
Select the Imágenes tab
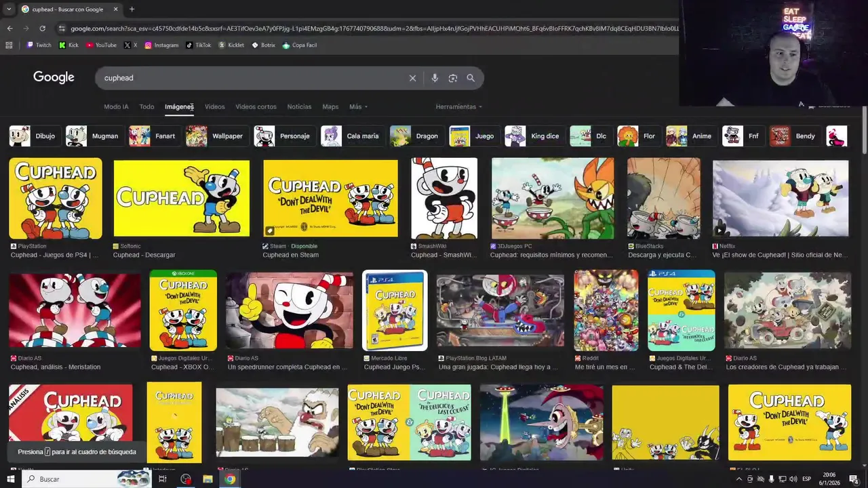[179, 106]
